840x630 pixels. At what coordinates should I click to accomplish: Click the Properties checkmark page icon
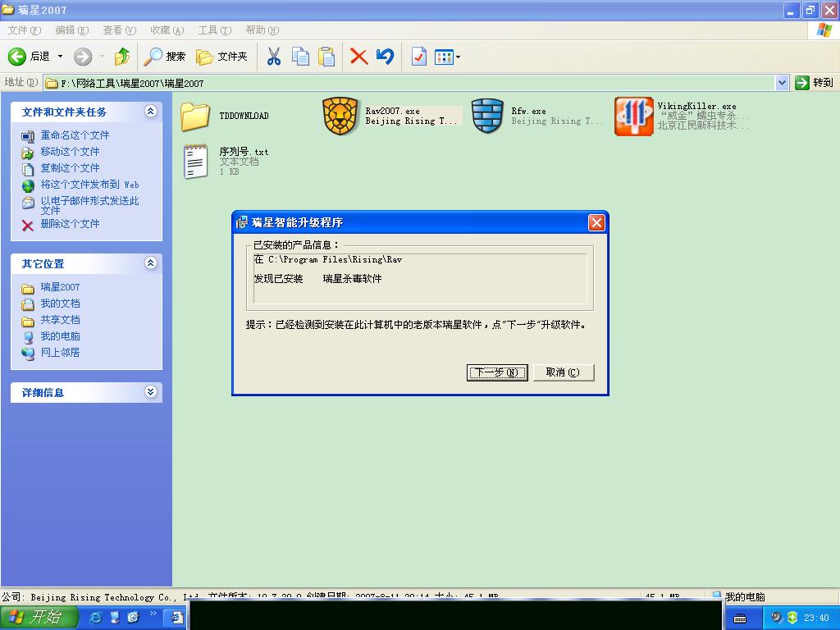(x=418, y=57)
